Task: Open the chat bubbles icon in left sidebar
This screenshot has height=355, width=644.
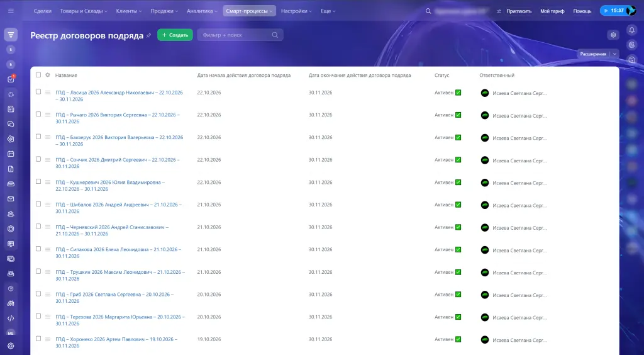Action: tap(11, 124)
